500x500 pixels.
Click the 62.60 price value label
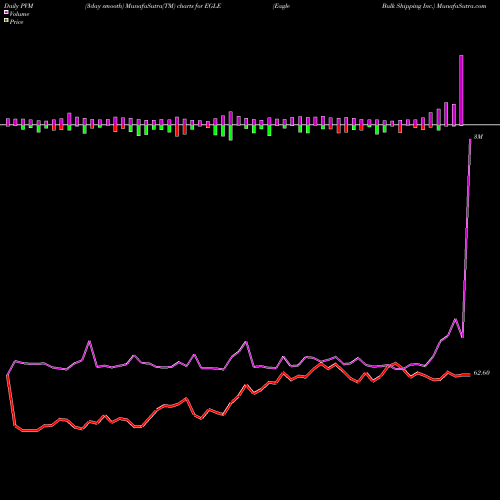482,373
